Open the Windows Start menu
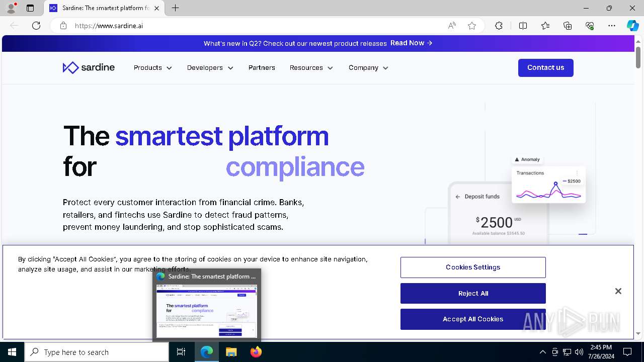This screenshot has width=644, height=362. pos(12,352)
